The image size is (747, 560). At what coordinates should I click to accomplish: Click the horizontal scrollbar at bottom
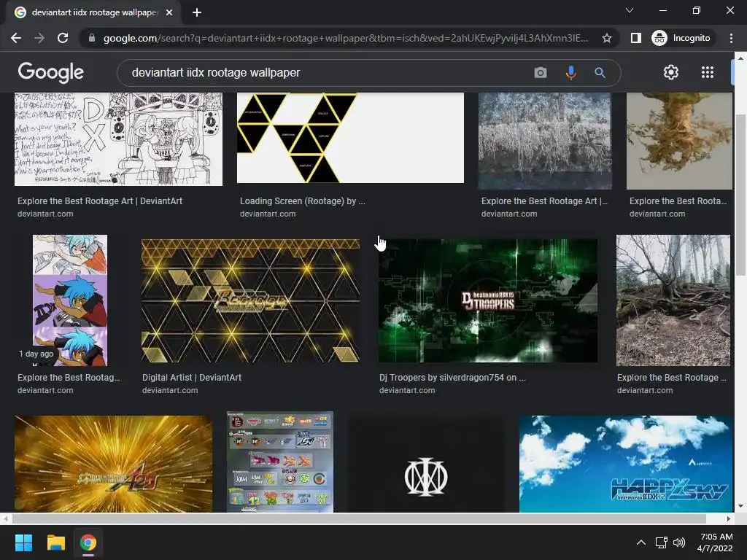pos(359,518)
